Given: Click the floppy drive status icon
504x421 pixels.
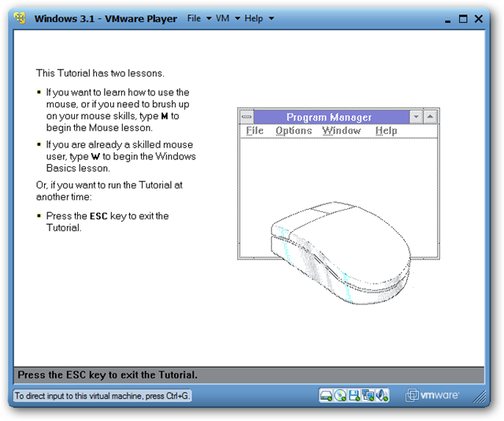Looking at the screenshot, I should pyautogui.click(x=354, y=395).
